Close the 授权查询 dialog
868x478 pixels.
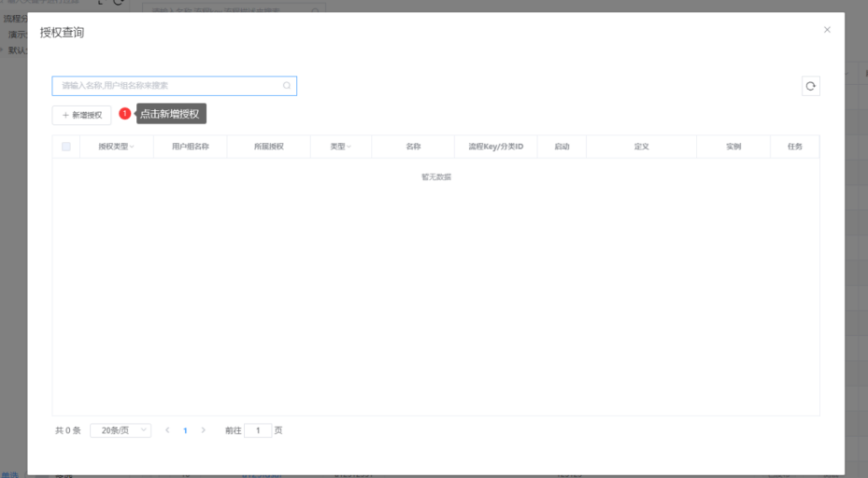point(827,30)
